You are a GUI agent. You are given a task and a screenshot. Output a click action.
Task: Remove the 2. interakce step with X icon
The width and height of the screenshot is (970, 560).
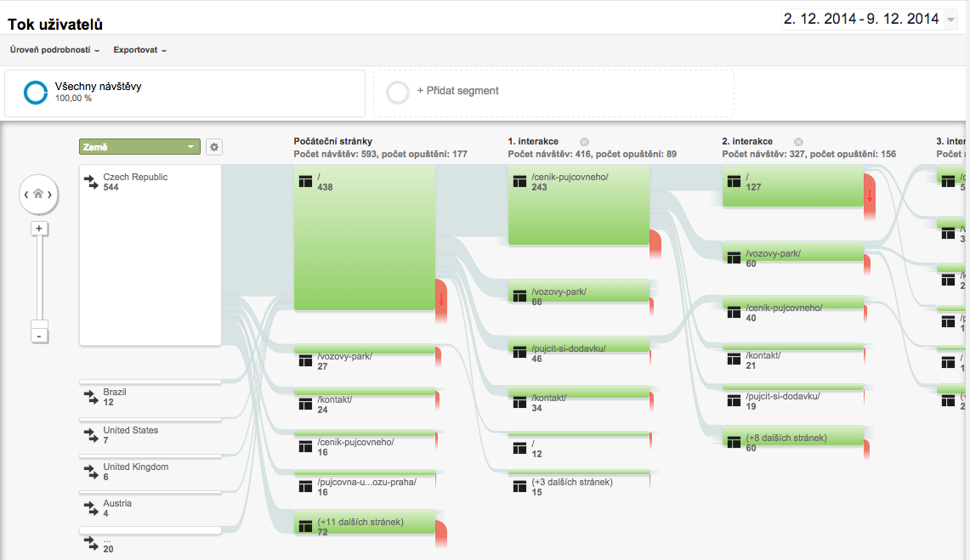click(798, 142)
